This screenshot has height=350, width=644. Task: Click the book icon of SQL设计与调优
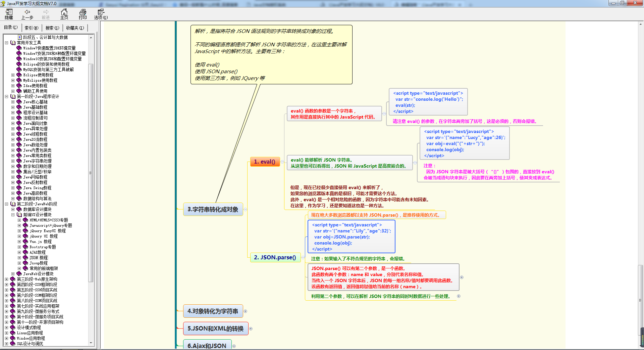(x=13, y=344)
